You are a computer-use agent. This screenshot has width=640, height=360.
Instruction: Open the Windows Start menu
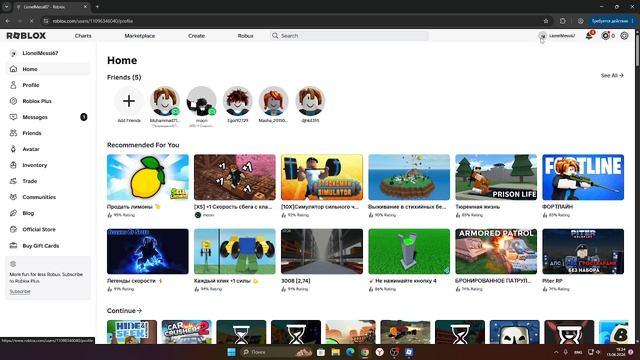[231, 352]
